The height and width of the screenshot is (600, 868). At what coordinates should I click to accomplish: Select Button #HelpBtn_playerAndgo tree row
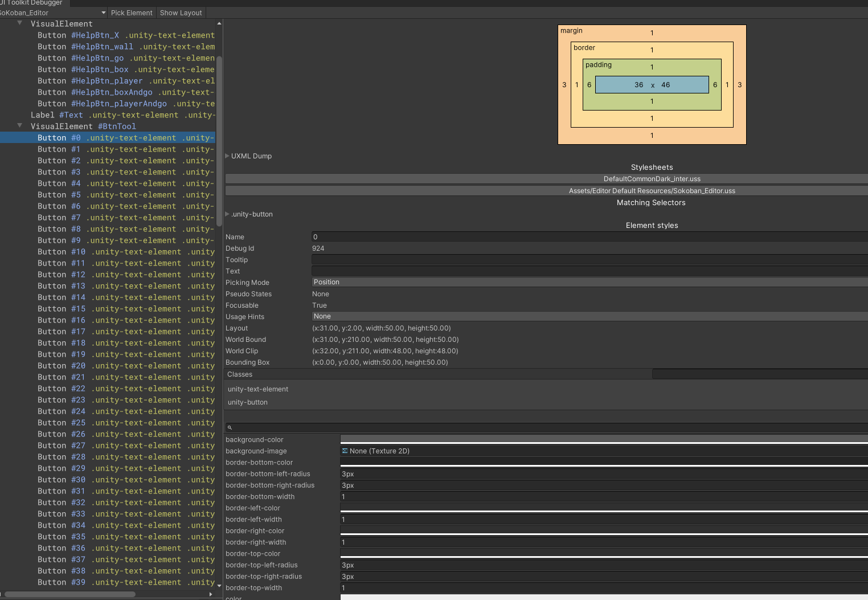point(108,104)
